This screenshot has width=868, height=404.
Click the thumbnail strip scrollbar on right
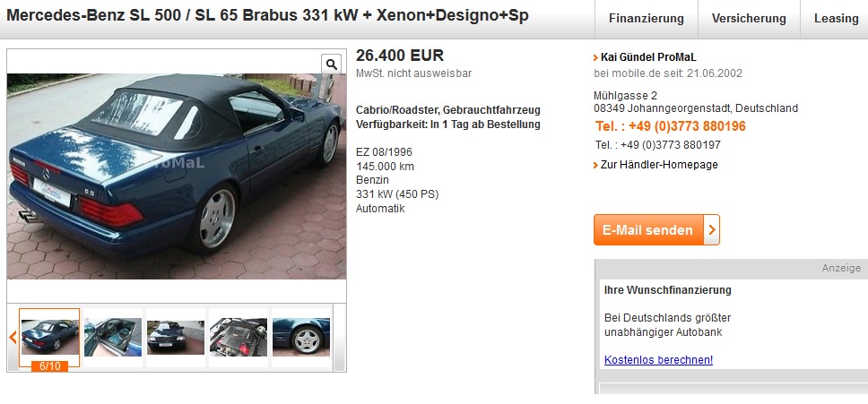pyautogui.click(x=339, y=337)
